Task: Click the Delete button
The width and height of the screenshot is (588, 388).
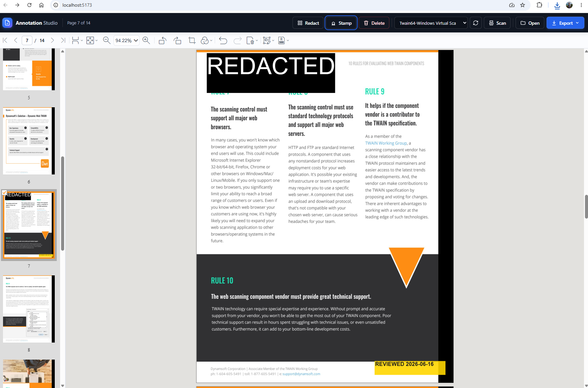Action: pyautogui.click(x=374, y=23)
